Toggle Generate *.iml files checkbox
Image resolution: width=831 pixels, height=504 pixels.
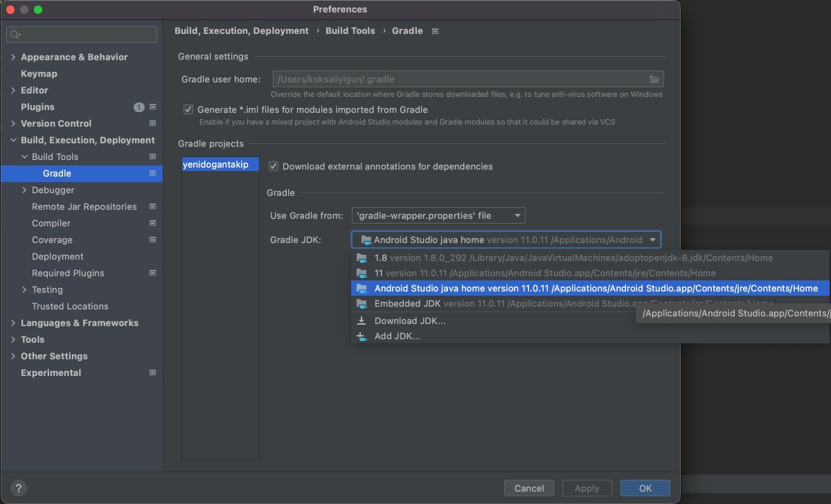tap(188, 109)
